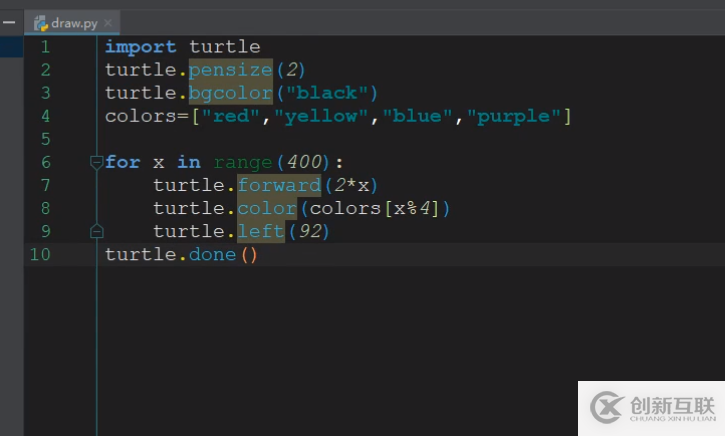The height and width of the screenshot is (436, 725).
Task: Click the number 400 in range call
Action: (304, 162)
